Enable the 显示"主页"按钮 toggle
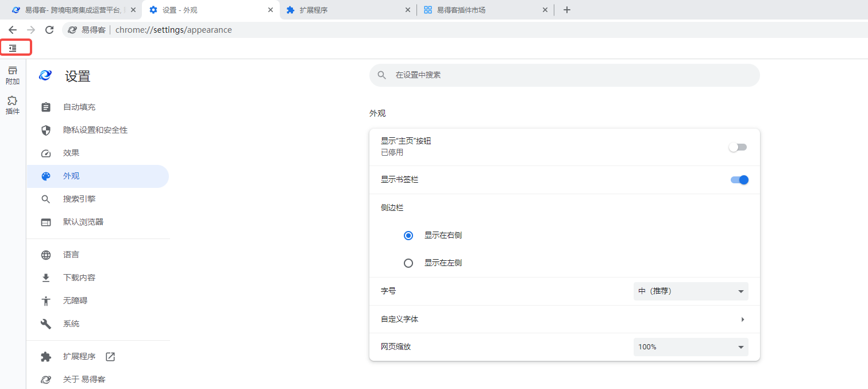868x389 pixels. click(x=738, y=147)
